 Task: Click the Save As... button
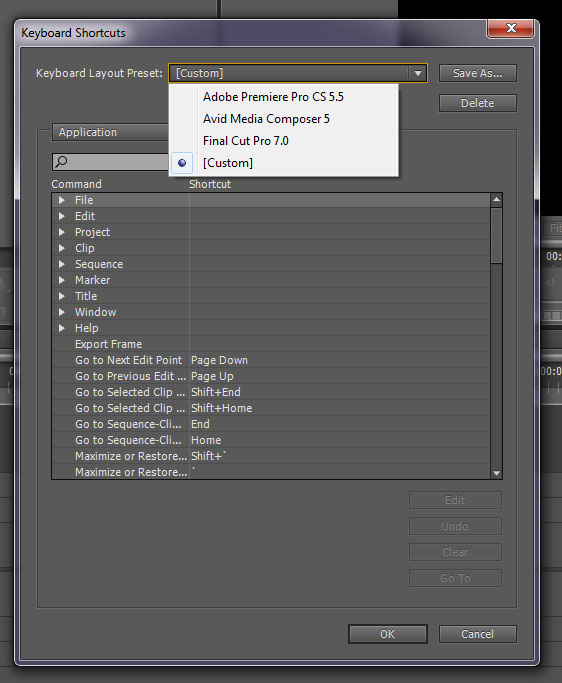[477, 73]
